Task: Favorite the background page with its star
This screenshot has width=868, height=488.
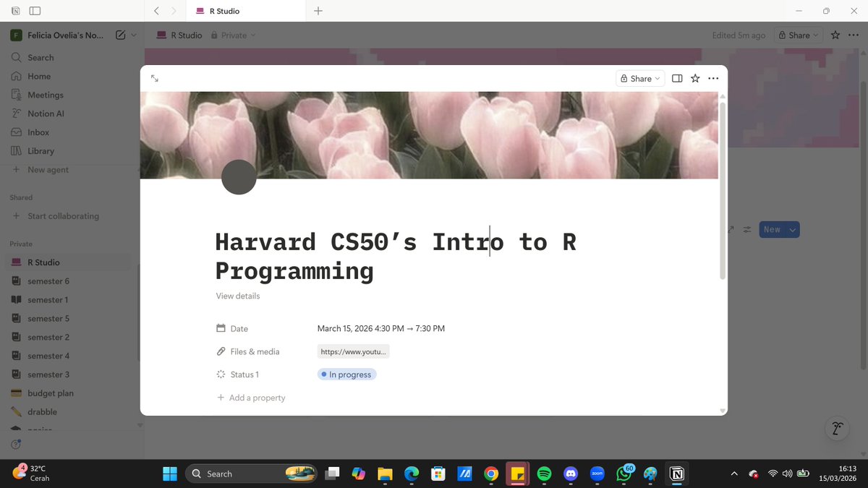Action: point(835,35)
